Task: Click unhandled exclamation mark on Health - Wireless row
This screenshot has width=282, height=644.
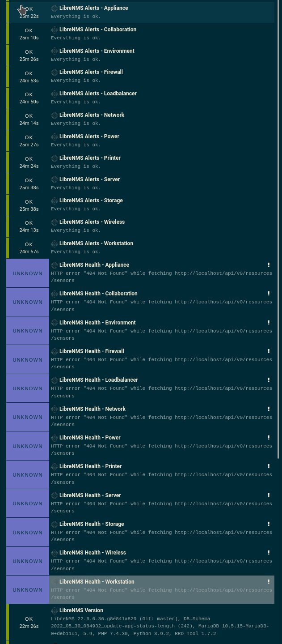Action: point(269,553)
